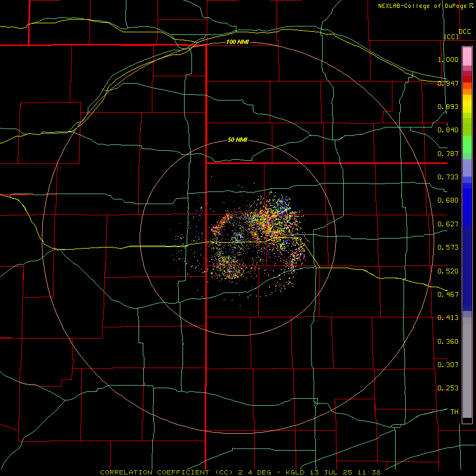The width and height of the screenshot is (476, 476).
Task: Click the 0.893 scale value
Action: 448,106
